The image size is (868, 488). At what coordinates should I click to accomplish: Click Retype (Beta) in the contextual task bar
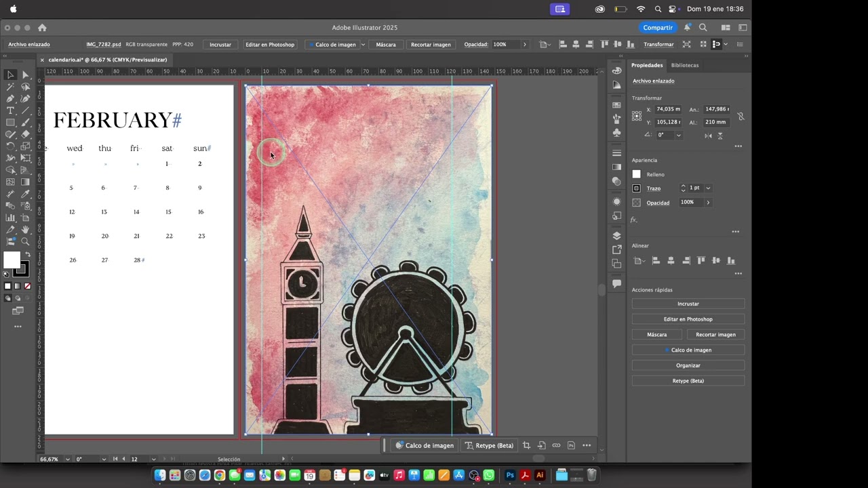[x=490, y=445]
